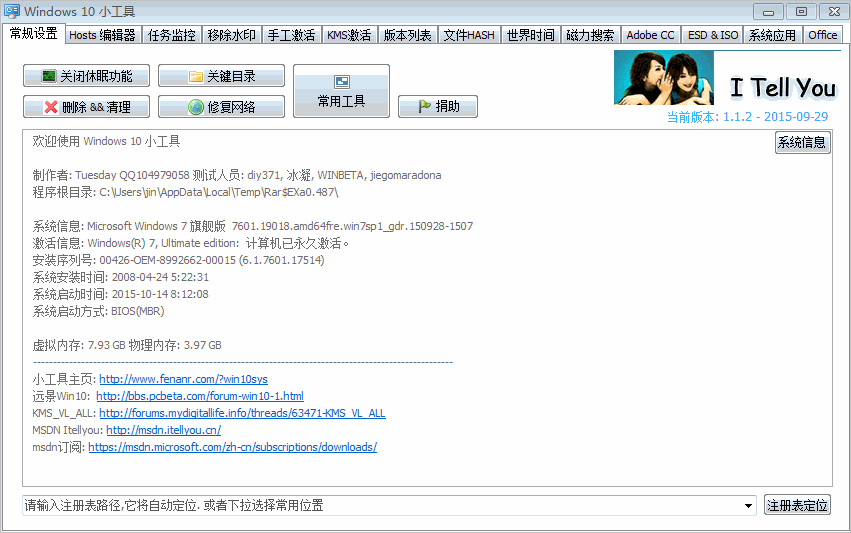Click the red X icon on 删除 && 清理

pyautogui.click(x=51, y=107)
